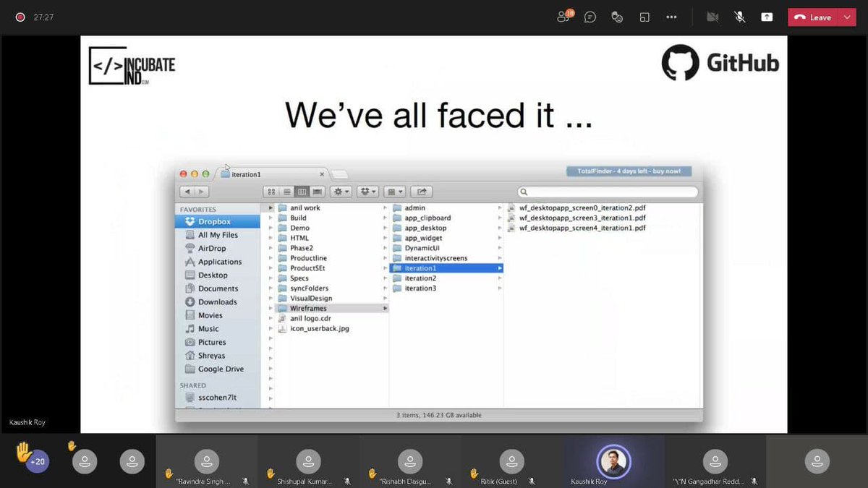Click the TotalFinder buy now banner

(629, 171)
